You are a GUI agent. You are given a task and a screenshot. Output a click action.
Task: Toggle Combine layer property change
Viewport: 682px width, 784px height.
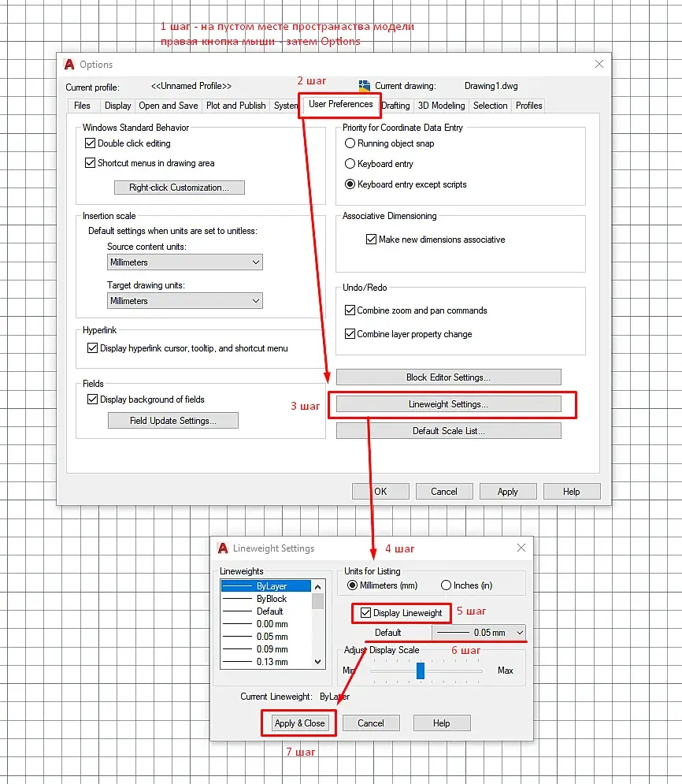(x=350, y=333)
